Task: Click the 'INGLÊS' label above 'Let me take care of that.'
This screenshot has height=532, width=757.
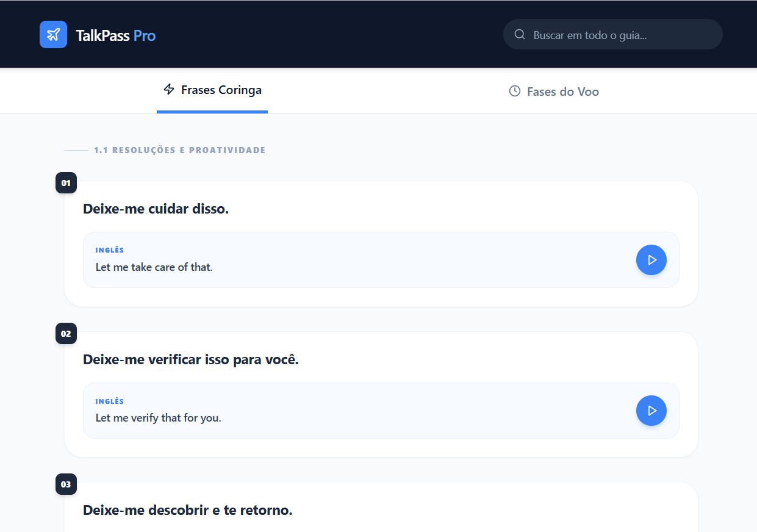Action: (x=110, y=250)
